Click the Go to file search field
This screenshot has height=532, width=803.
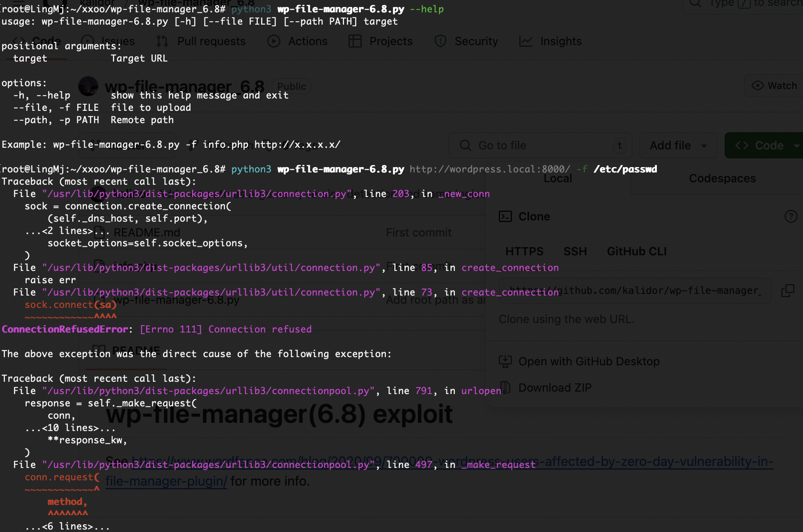pyautogui.click(x=540, y=145)
